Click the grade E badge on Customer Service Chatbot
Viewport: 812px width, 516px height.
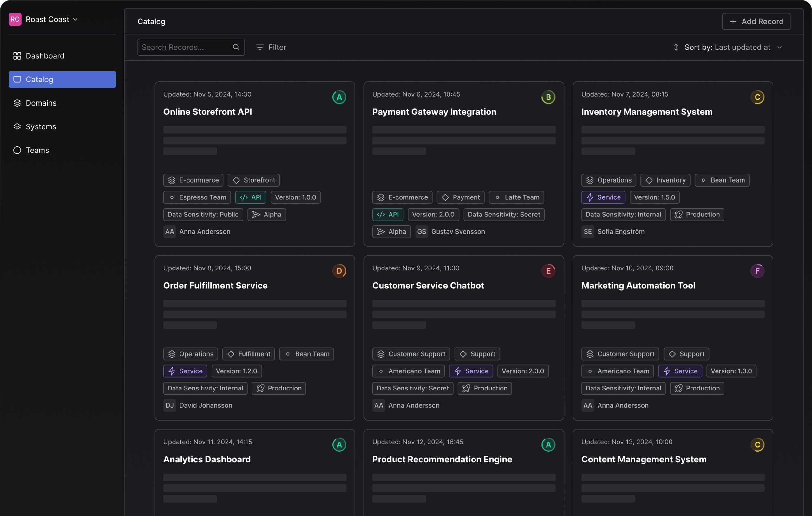pyautogui.click(x=548, y=271)
